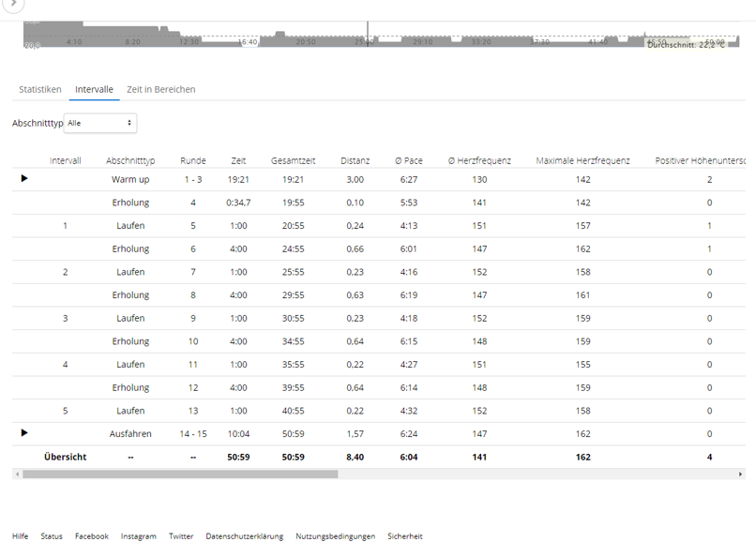This screenshot has height=542, width=756.
Task: Open the Hilfe link in the footer
Action: click(20, 536)
